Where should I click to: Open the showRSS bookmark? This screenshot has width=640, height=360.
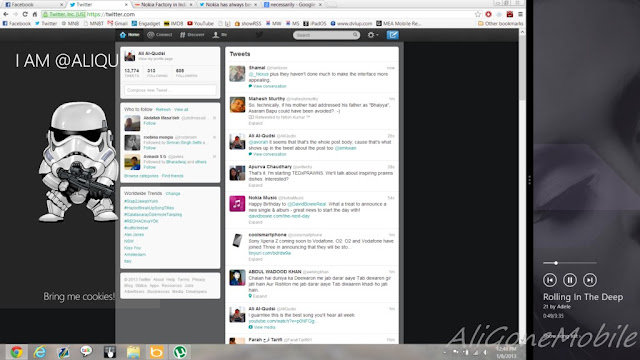[248, 24]
